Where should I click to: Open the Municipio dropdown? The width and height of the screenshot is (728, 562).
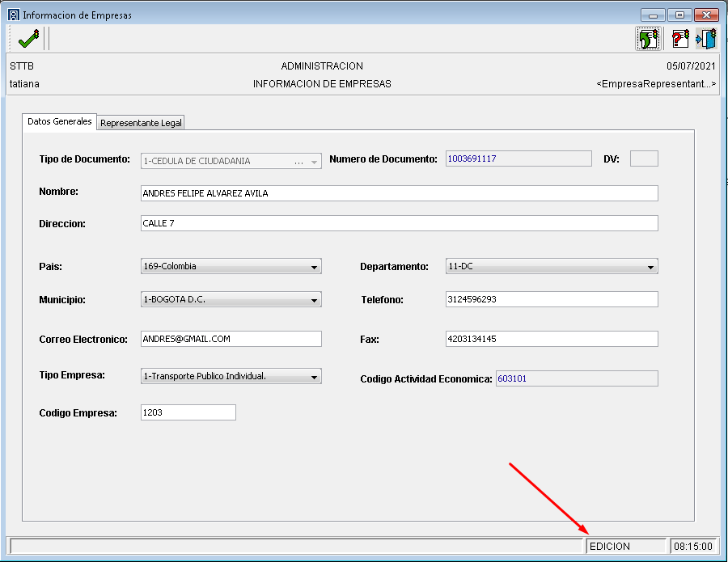click(314, 300)
